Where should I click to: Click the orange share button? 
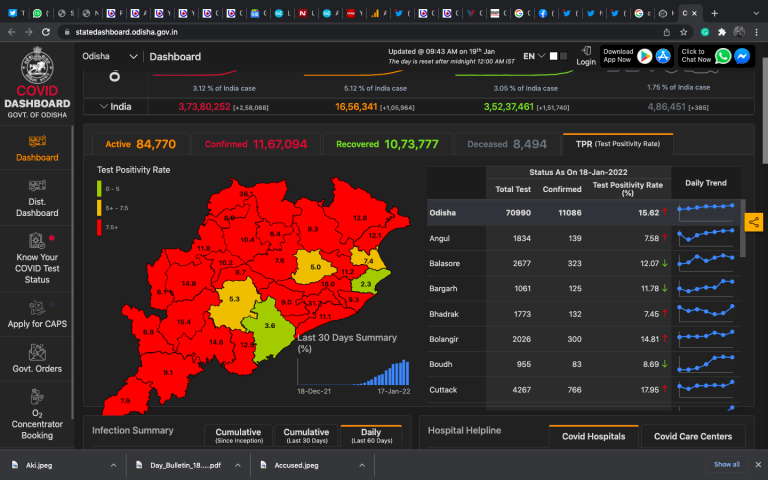coord(754,222)
